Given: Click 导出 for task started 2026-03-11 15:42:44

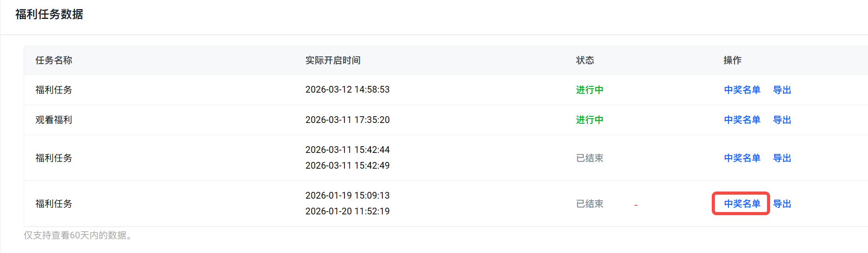Looking at the screenshot, I should click(x=782, y=158).
